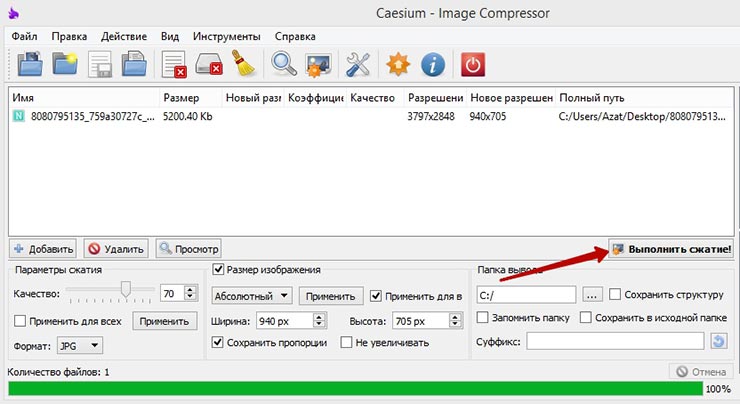Click the orange update check icon
The height and width of the screenshot is (404, 740).
397,64
